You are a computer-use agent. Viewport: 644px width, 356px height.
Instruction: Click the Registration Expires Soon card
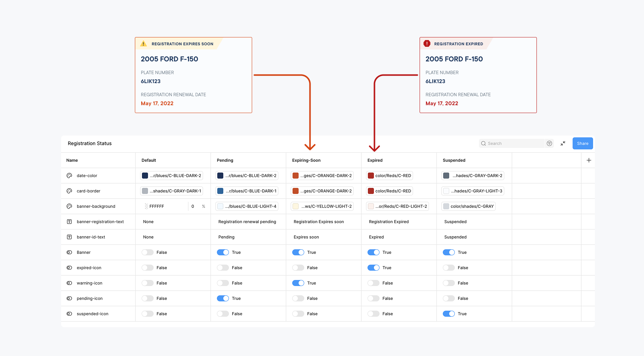coord(193,75)
